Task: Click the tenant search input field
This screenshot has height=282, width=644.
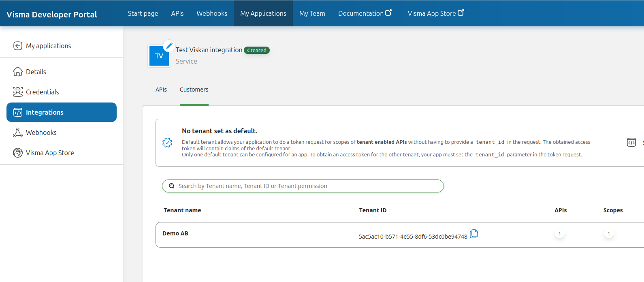Action: coord(308,186)
